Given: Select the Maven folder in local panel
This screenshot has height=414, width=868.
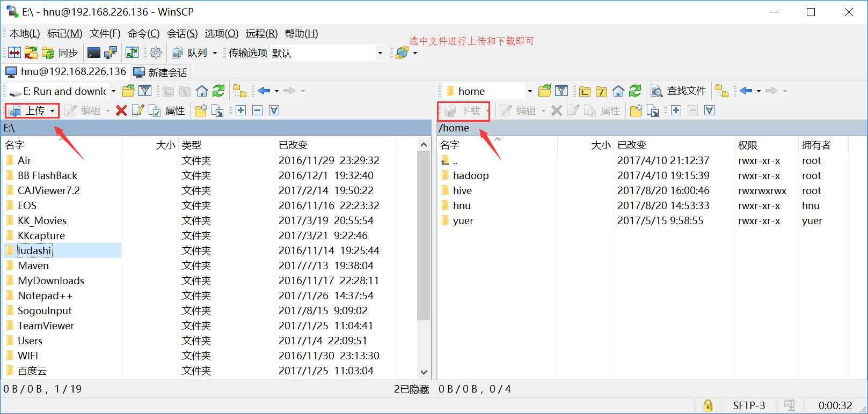Looking at the screenshot, I should tap(33, 265).
